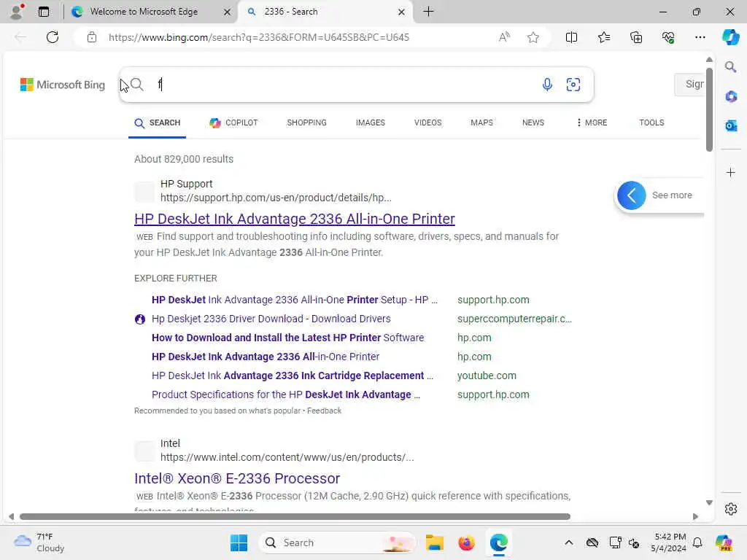Open the TOOLS option
The height and width of the screenshot is (560, 747).
point(651,122)
